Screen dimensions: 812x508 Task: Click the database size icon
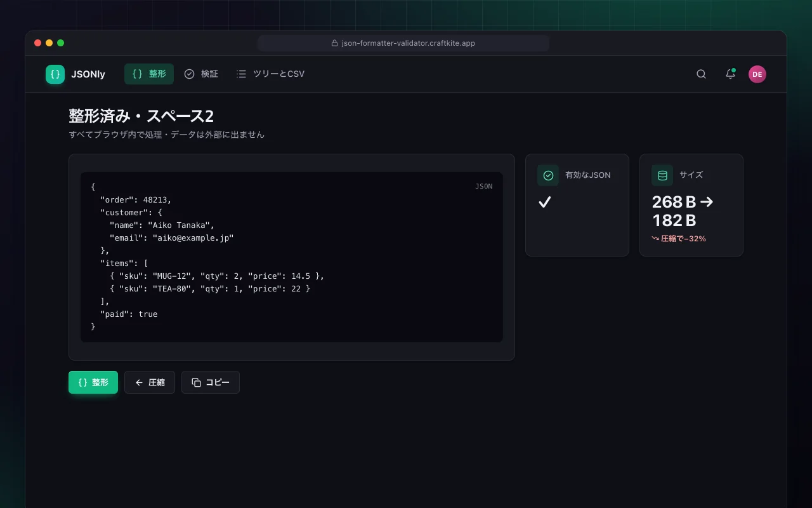(x=662, y=175)
